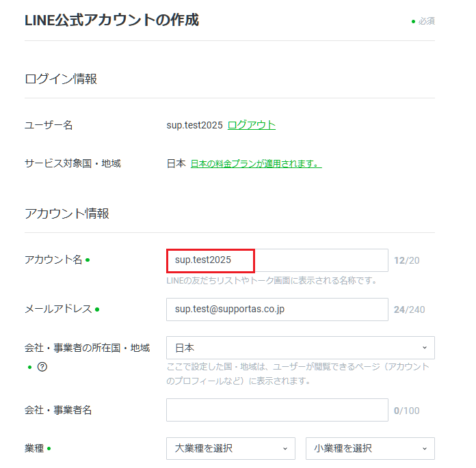Click the 業種 field label

[34, 448]
